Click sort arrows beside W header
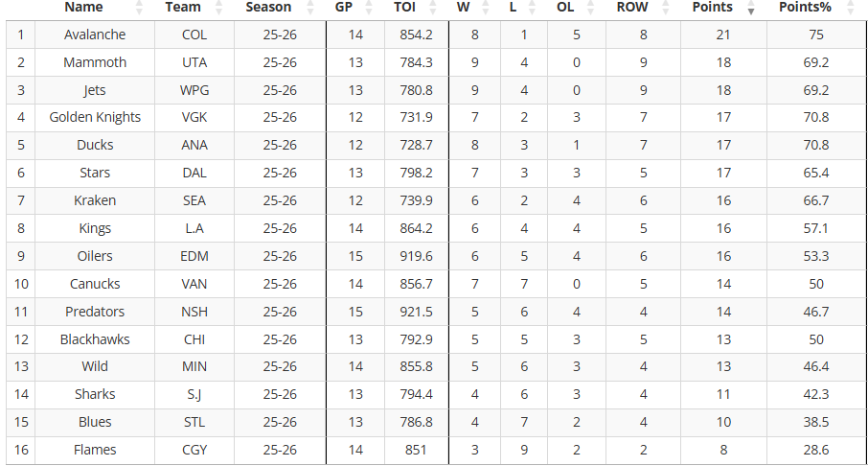 [x=486, y=8]
